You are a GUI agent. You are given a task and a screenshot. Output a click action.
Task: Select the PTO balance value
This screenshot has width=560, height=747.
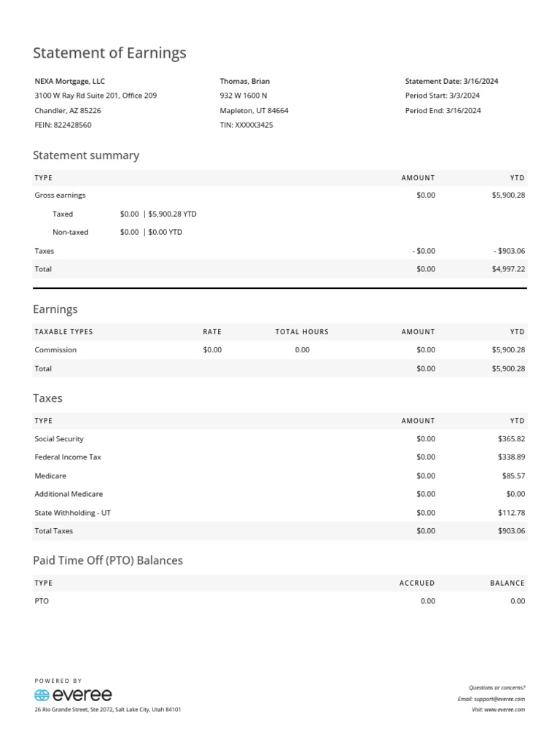518,601
